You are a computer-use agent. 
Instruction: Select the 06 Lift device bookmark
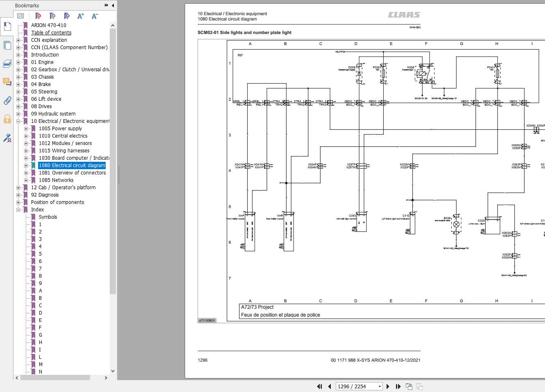pyautogui.click(x=46, y=99)
